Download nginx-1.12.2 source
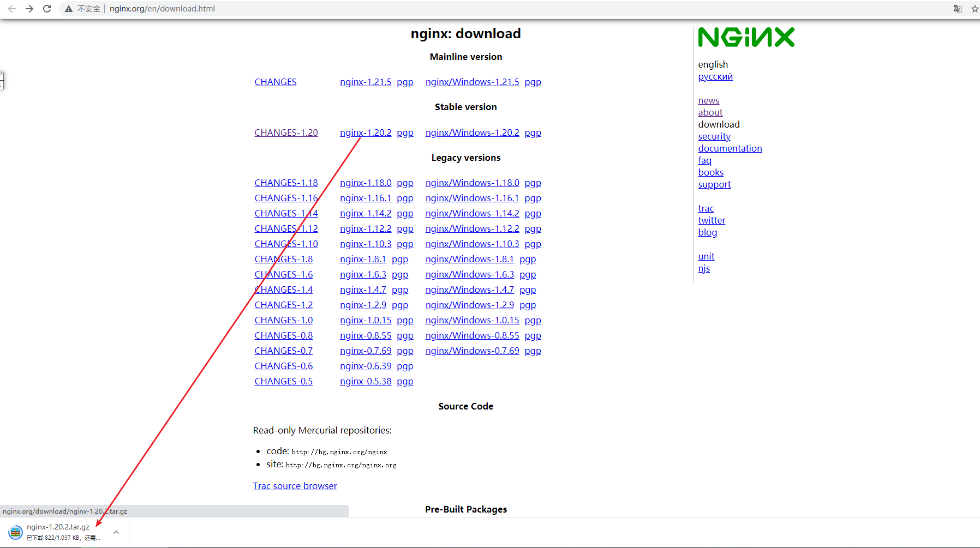Screen dimensions: 980x548 (x=366, y=228)
